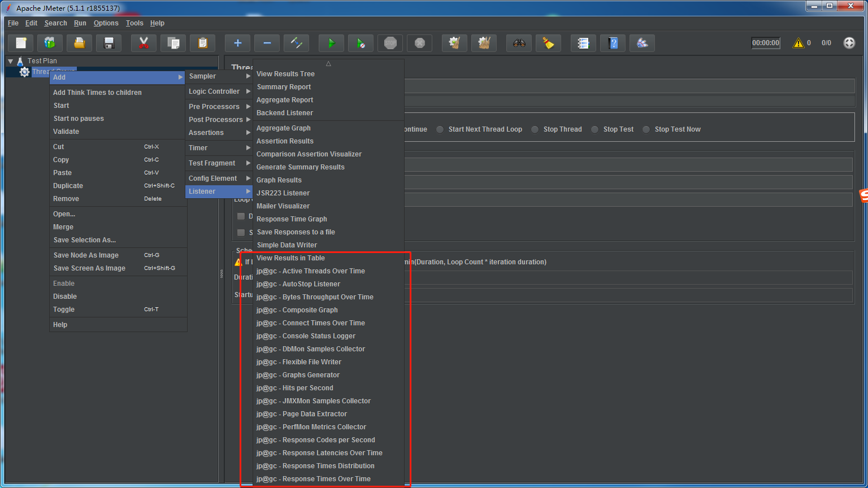Click the Thread Group gear icon
Screen dimensions: 868x488
tap(24, 72)
